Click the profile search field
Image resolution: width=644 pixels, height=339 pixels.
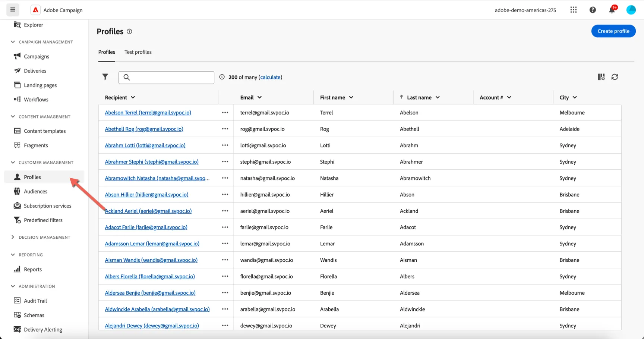click(x=166, y=77)
